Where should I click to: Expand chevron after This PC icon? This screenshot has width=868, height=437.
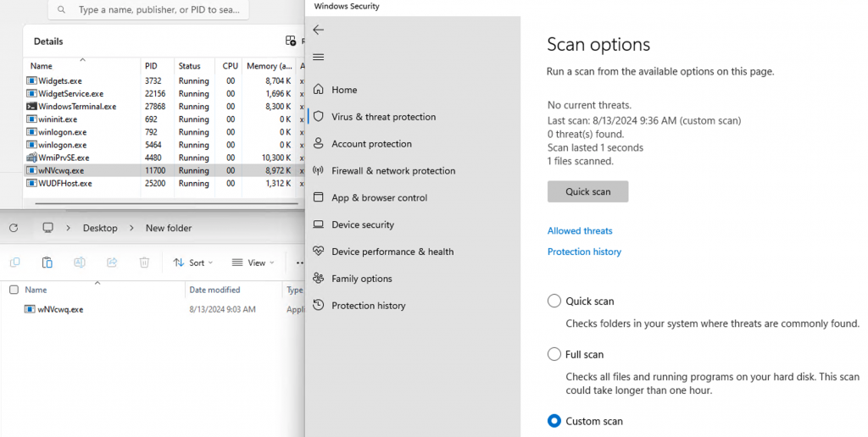point(68,228)
